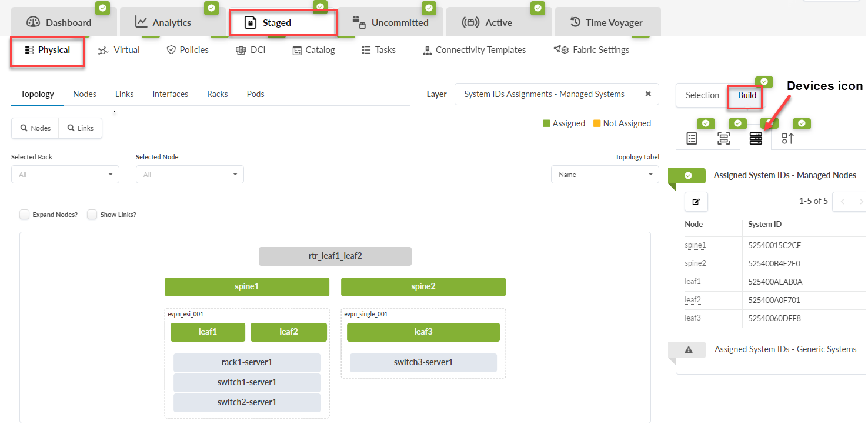The image size is (868, 444).
Task: Open Fabric Settings sub-tab
Action: coord(592,50)
